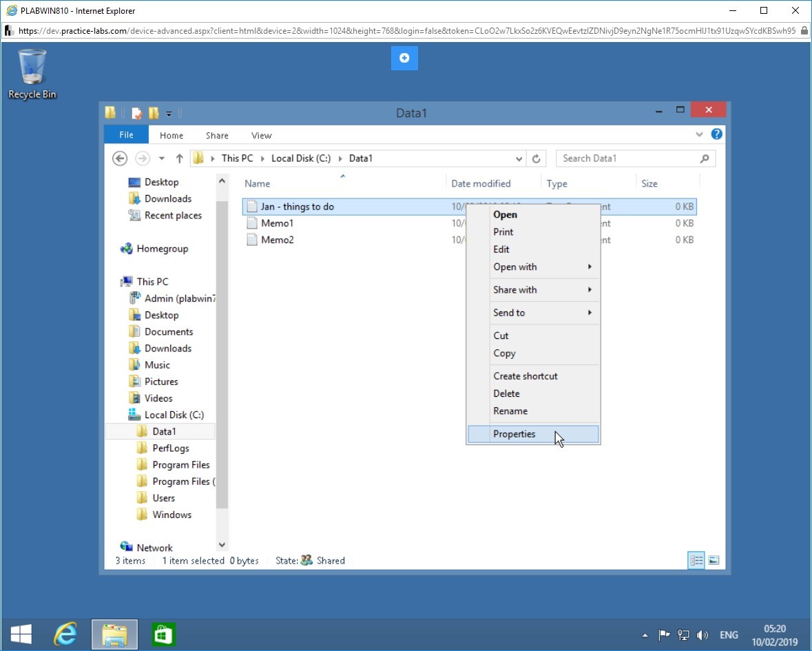This screenshot has width=812, height=651.
Task: Choose Print from the context menu
Action: pyautogui.click(x=533, y=232)
